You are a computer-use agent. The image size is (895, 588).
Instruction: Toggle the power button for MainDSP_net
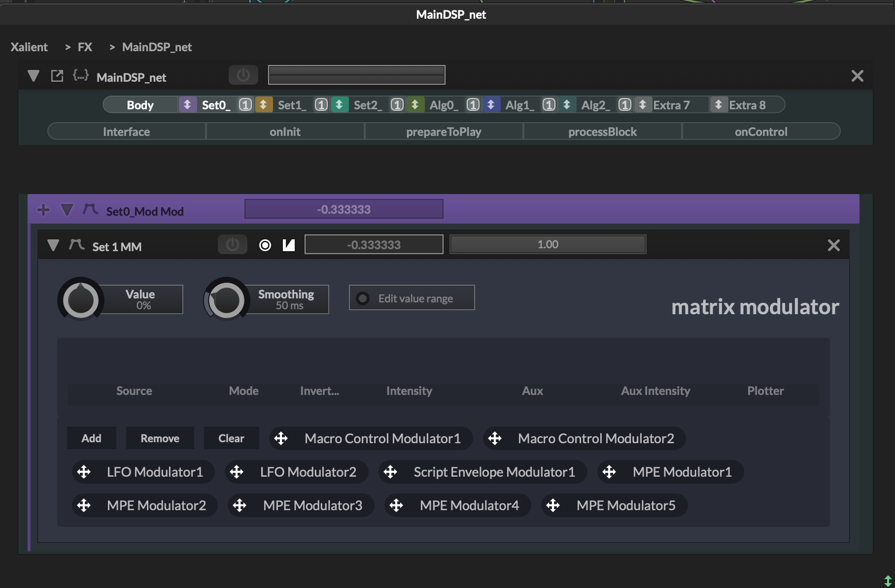click(x=243, y=75)
